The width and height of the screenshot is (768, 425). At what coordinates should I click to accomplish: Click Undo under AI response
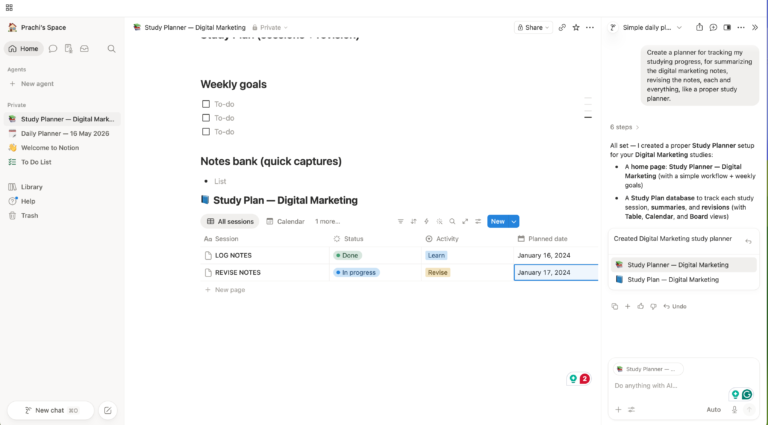coord(675,307)
